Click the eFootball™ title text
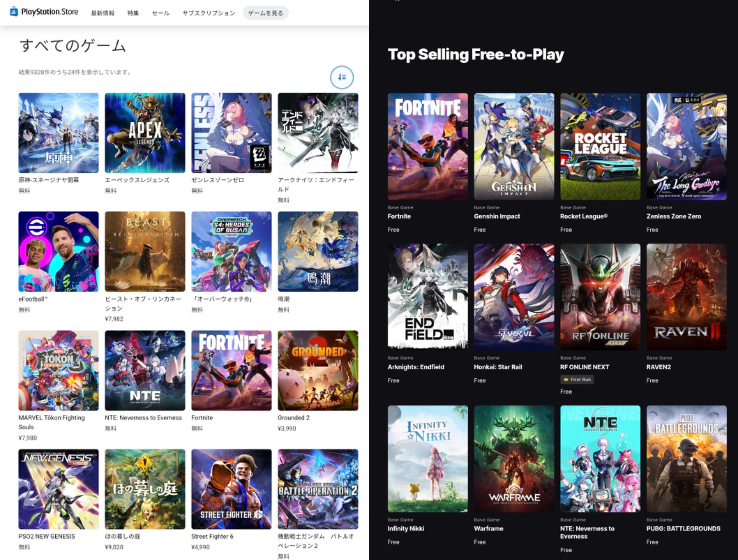The image size is (738, 560). point(33,299)
